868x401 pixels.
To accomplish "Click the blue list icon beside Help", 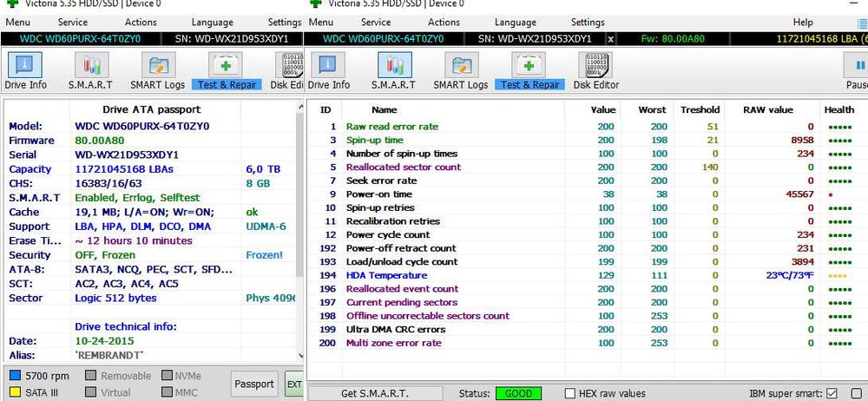I will [862, 23].
